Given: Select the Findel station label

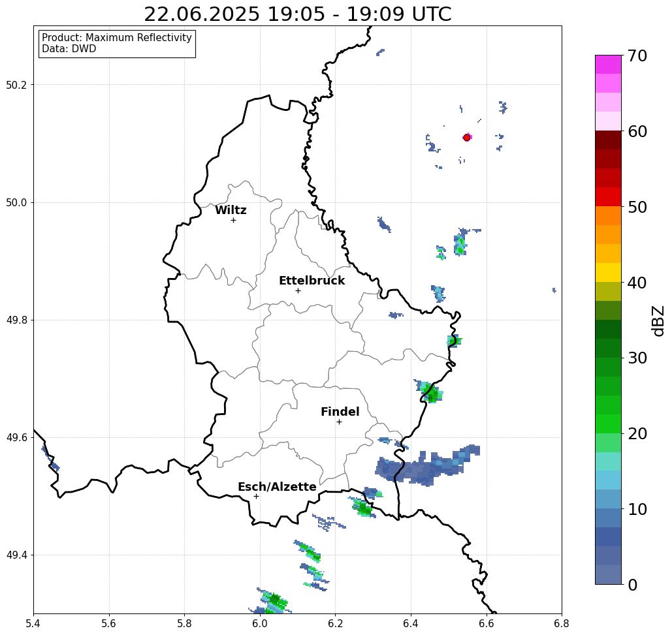Looking at the screenshot, I should 340,412.
